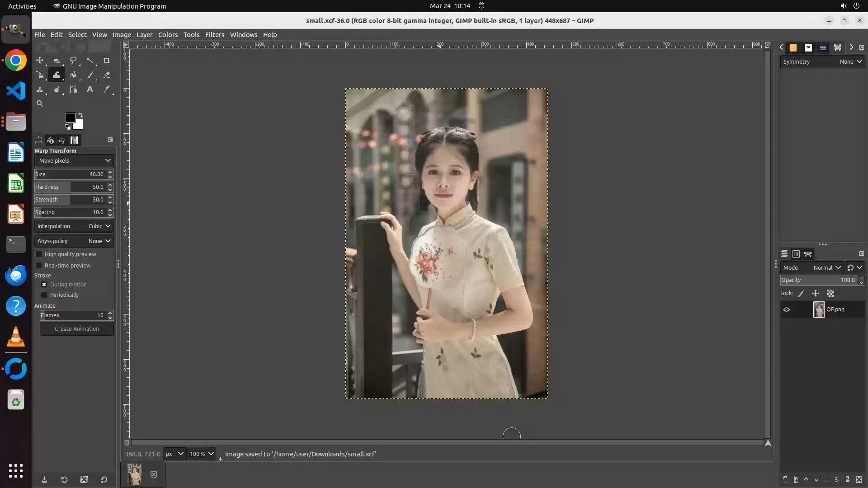Image resolution: width=868 pixels, height=488 pixels.
Task: Open the Interpolation Cubic dropdown
Action: (x=74, y=226)
